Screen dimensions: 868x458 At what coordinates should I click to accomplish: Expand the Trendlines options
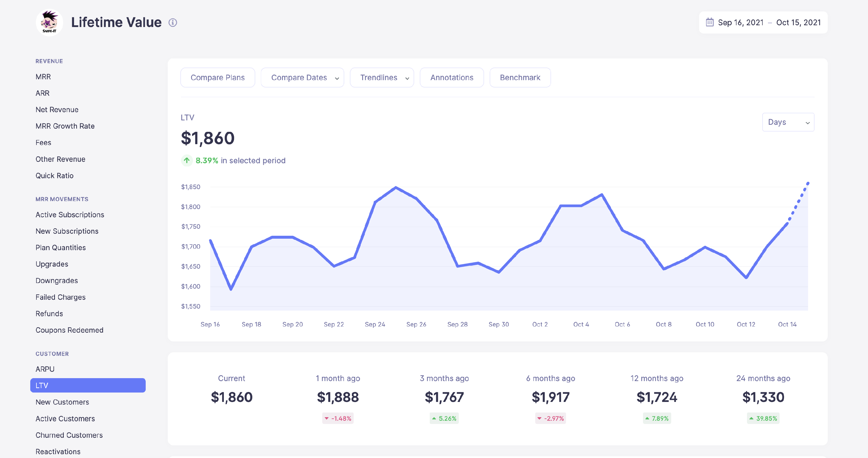382,77
